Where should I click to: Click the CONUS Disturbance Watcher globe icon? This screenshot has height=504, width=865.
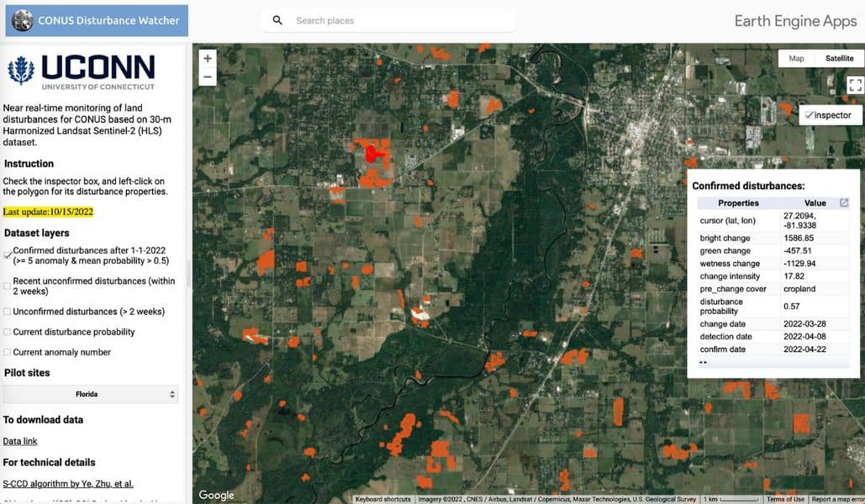click(x=22, y=20)
